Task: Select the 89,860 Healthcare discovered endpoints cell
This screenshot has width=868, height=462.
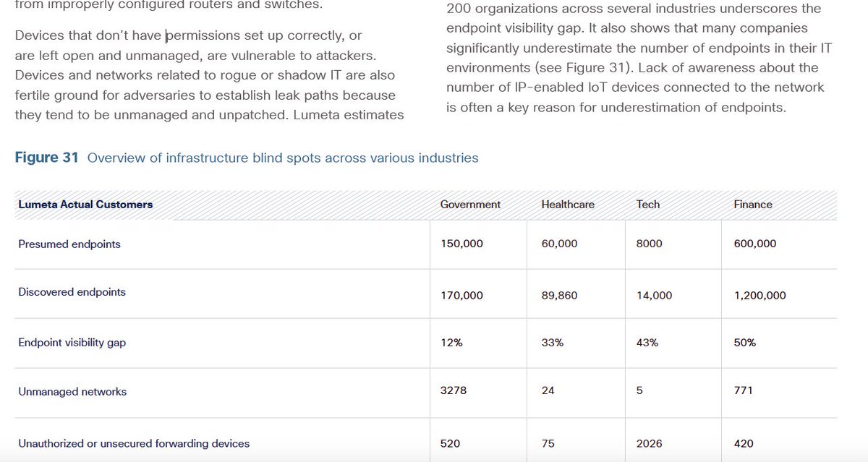Action: pos(559,295)
